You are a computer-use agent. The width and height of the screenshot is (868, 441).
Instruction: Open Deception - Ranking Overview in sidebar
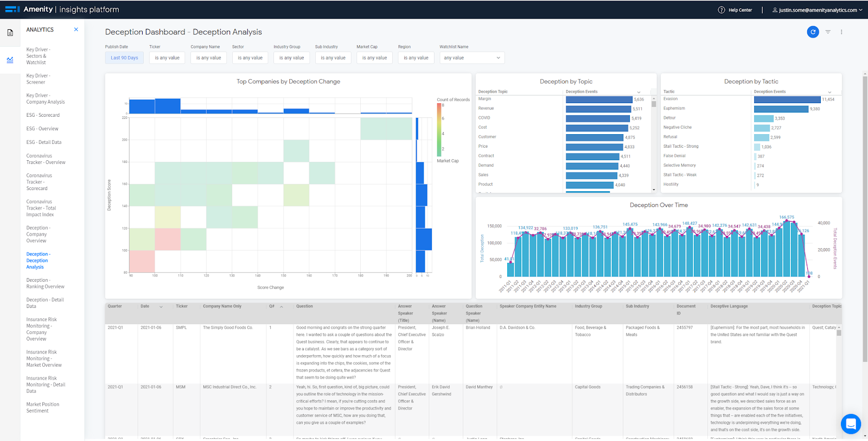(x=46, y=283)
